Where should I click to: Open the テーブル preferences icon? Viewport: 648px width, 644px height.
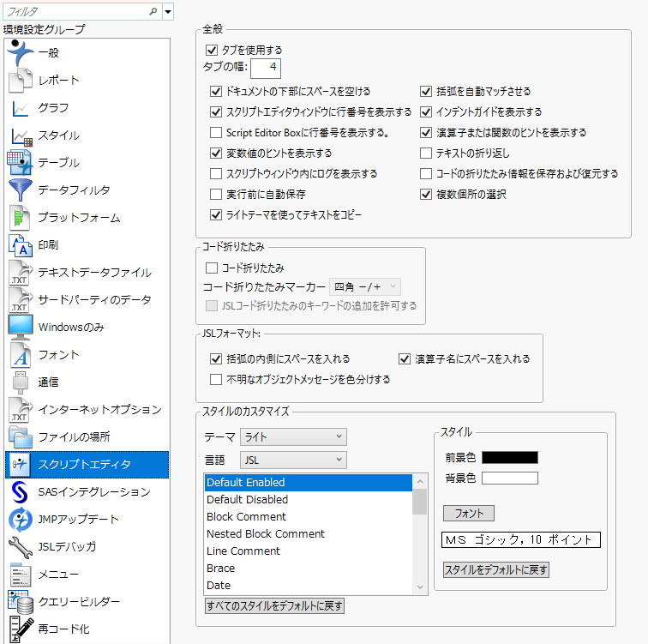[x=20, y=162]
